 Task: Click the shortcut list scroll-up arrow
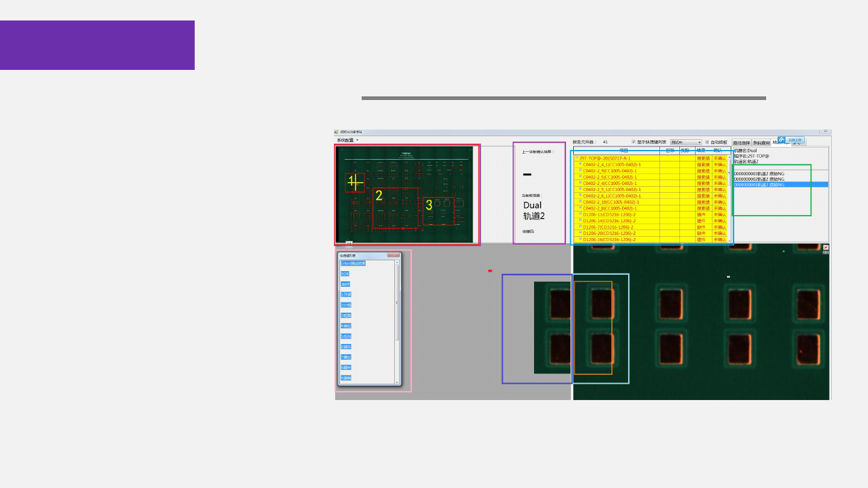(x=397, y=263)
